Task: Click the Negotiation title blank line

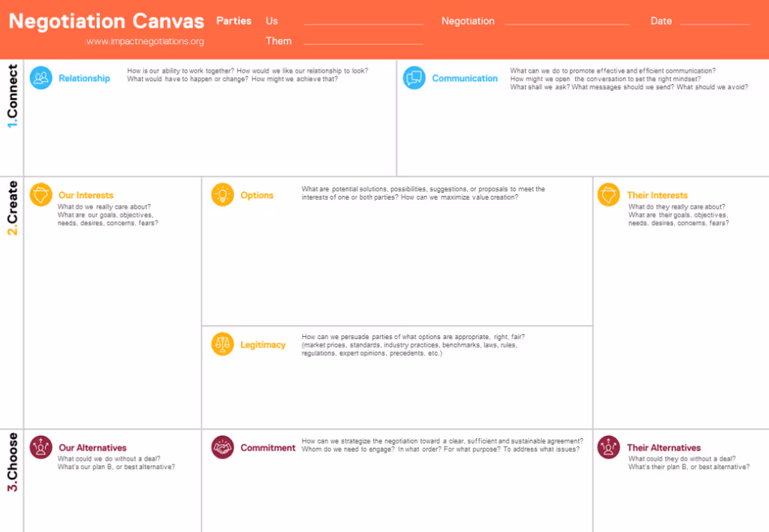Action: [x=566, y=21]
